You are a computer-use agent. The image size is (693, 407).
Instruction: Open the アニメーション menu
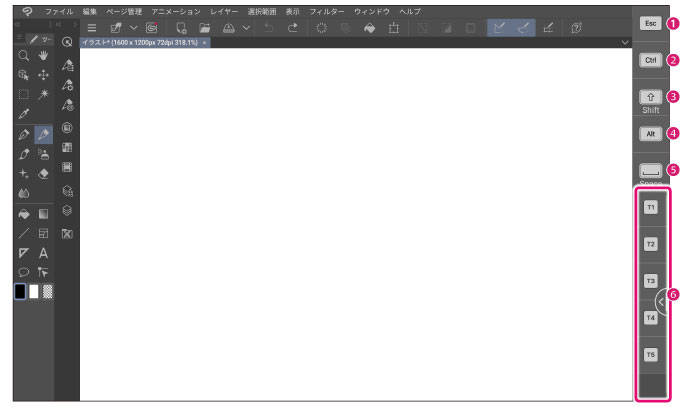pyautogui.click(x=175, y=11)
